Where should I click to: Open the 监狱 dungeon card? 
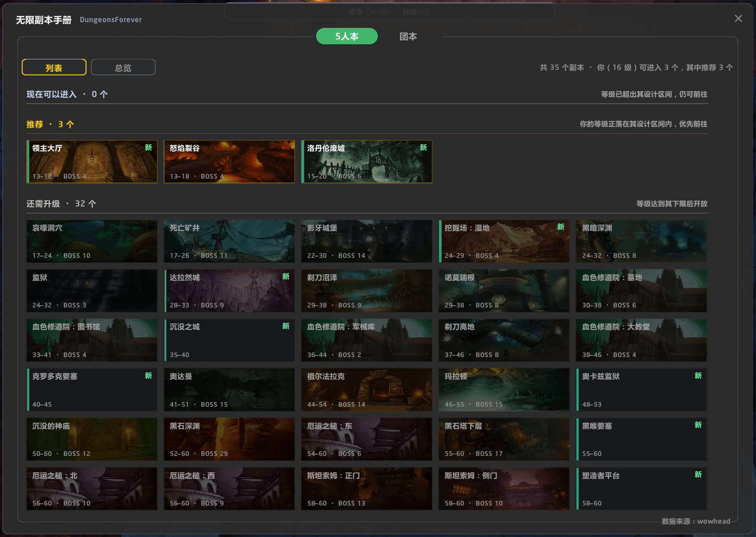point(92,291)
